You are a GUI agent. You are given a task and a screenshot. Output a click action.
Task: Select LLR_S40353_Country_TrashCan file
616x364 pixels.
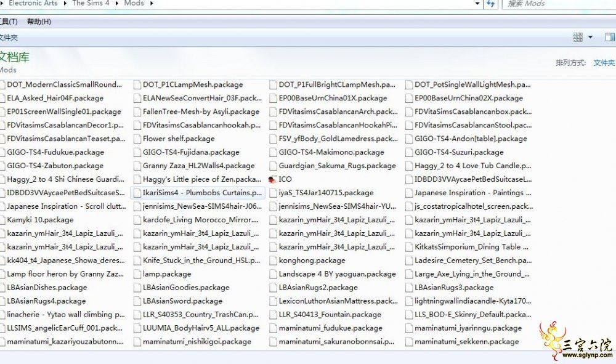(x=197, y=315)
